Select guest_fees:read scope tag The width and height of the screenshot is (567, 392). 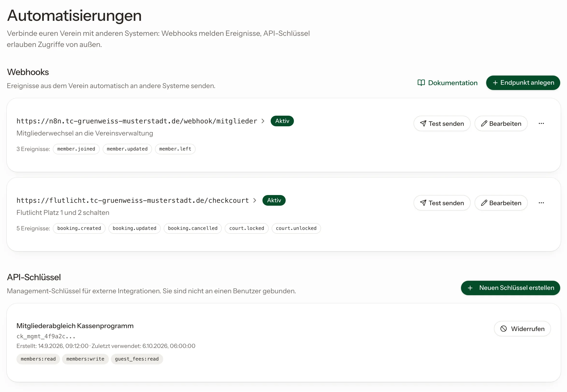click(137, 359)
